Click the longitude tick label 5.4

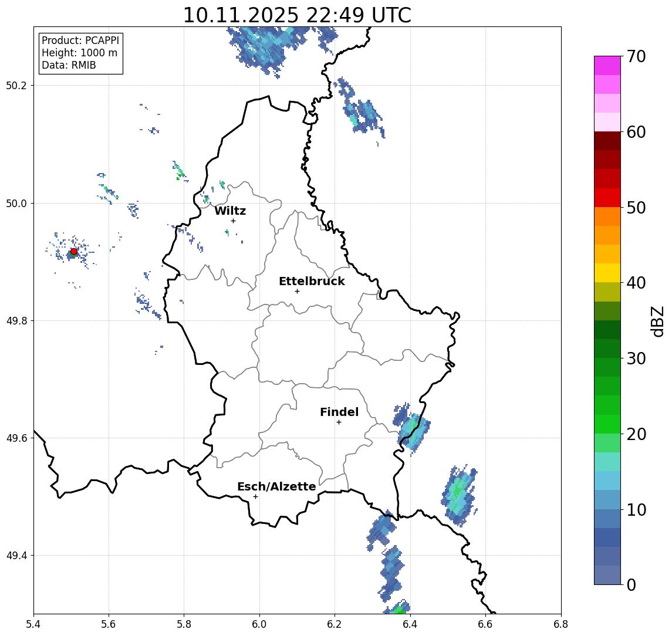coord(33,624)
